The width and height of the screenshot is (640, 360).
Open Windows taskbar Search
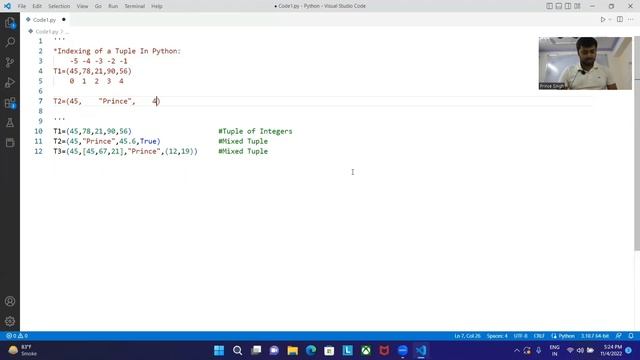[238, 351]
